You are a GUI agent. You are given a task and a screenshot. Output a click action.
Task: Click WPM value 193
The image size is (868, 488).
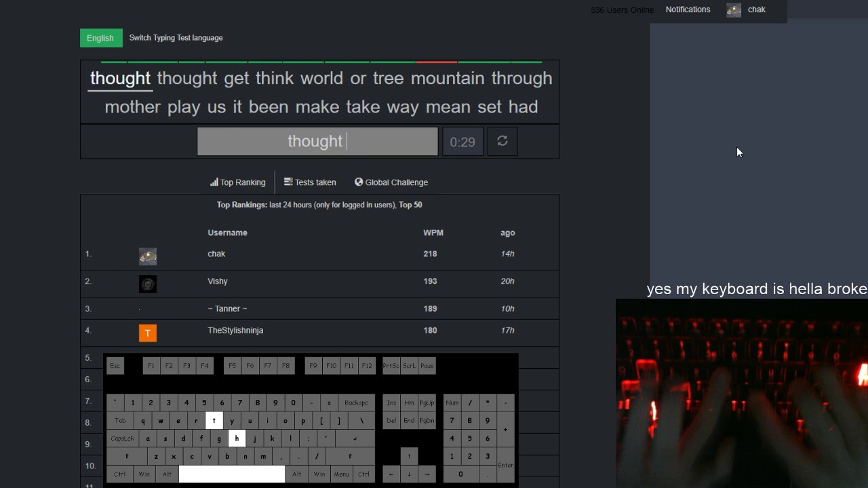coord(430,281)
